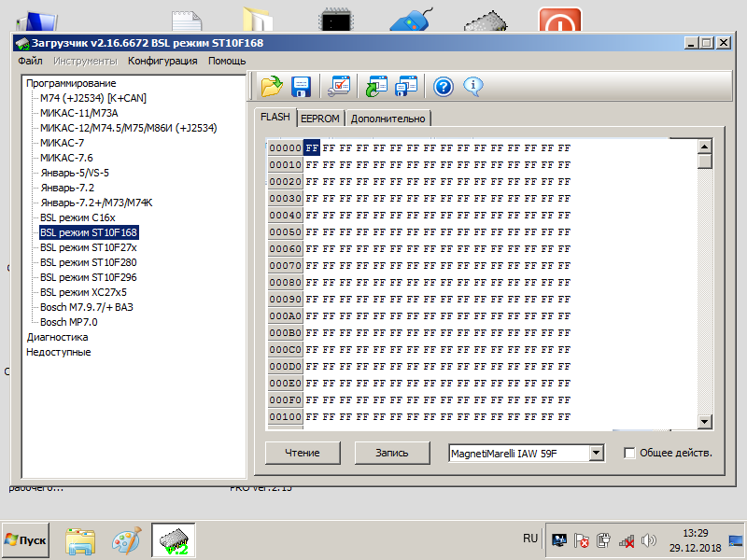Viewport: 747px width, 560px height.
Task: Open settings via wrench checklist icon
Action: (338, 87)
